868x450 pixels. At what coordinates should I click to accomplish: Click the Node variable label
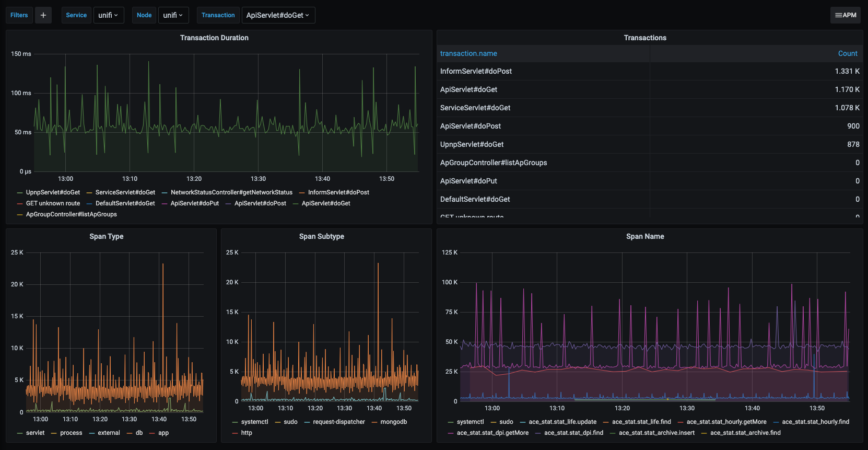(144, 15)
